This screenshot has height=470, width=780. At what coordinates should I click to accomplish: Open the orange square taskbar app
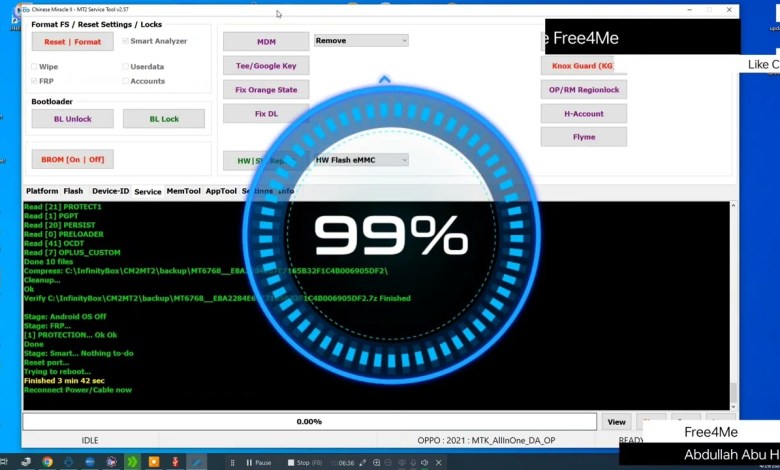pyautogui.click(x=154, y=462)
